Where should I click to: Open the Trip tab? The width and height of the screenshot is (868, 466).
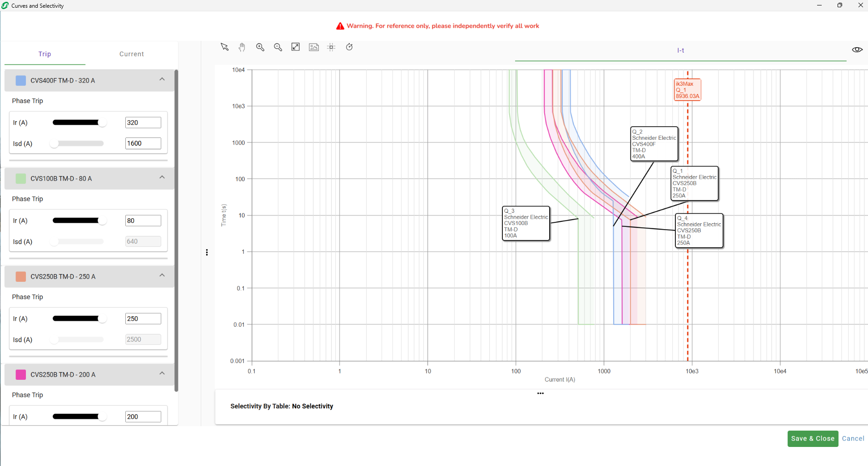point(45,54)
